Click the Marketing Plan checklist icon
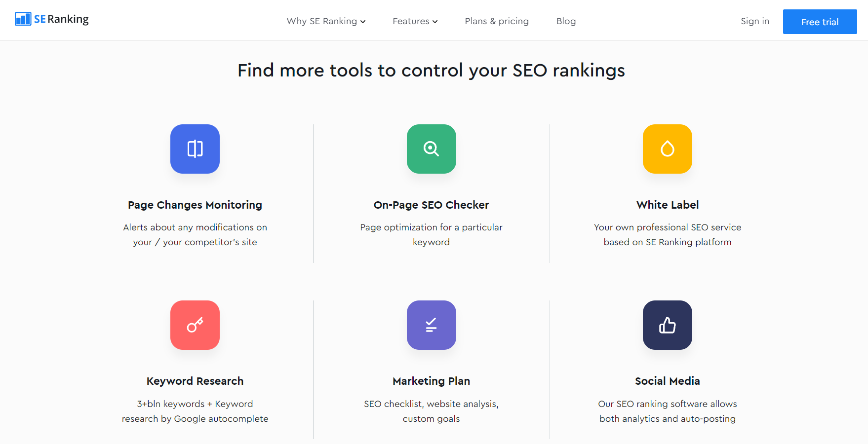868x444 pixels. tap(431, 325)
